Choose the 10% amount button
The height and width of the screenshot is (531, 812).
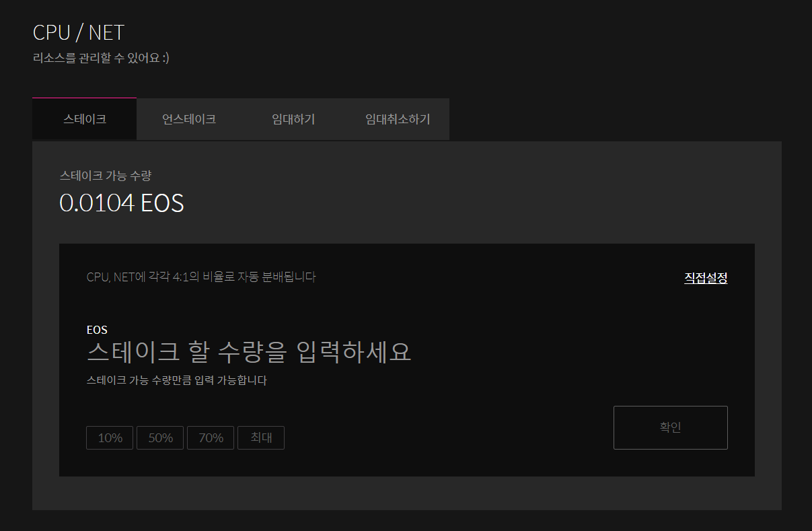pos(110,437)
